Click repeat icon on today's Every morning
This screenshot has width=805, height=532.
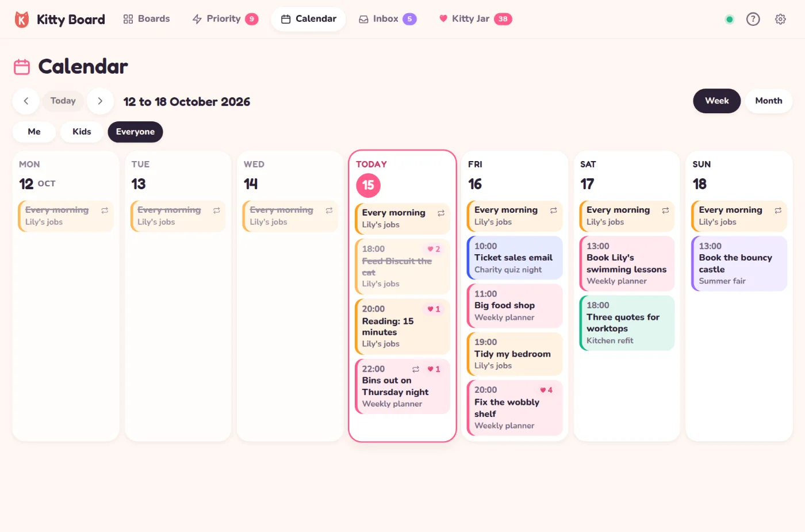tap(441, 213)
